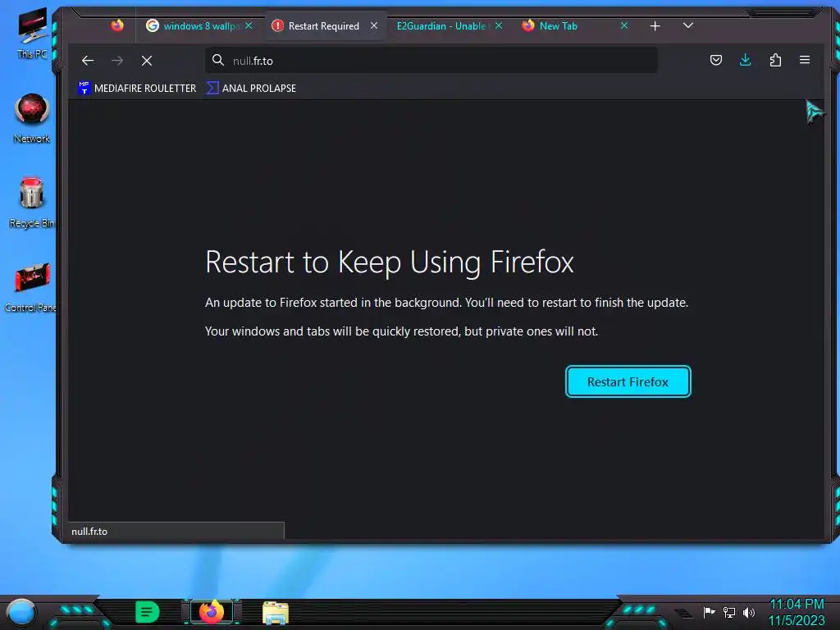The width and height of the screenshot is (840, 630).
Task: Open the green chat app in taskbar
Action: [147, 612]
